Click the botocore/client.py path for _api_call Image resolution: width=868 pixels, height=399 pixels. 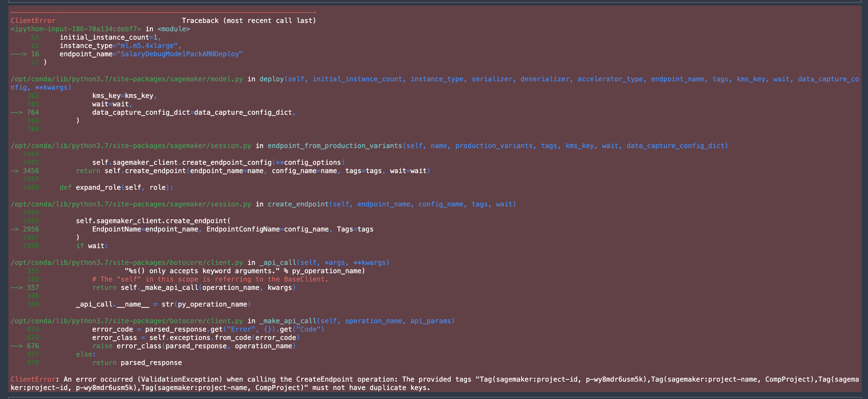127,262
